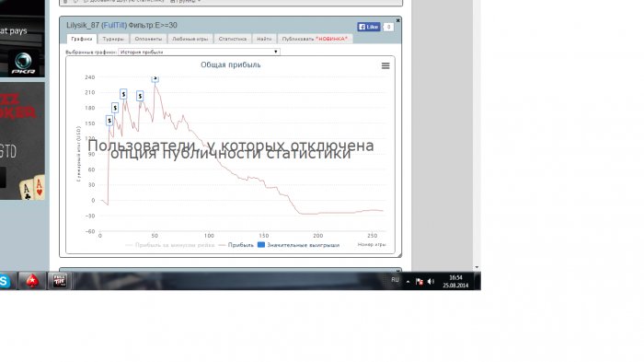Click the Action Center flag tray icon

419,281
